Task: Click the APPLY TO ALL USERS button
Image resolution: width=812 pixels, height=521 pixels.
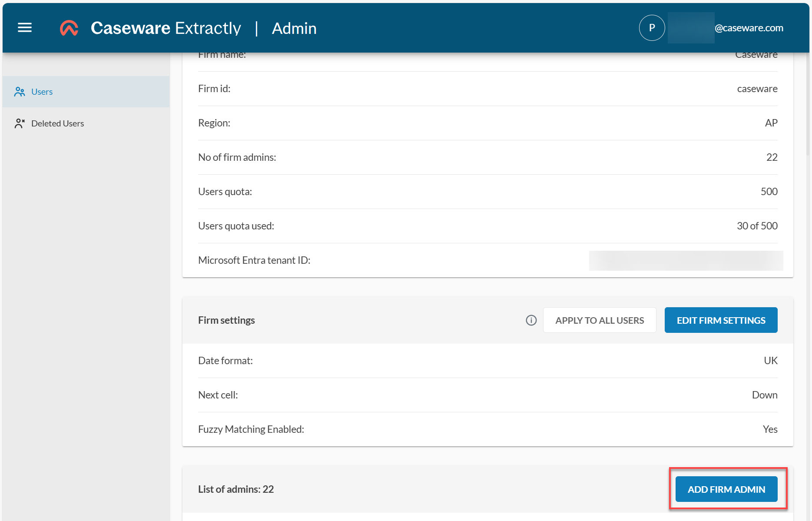Action: [x=599, y=320]
